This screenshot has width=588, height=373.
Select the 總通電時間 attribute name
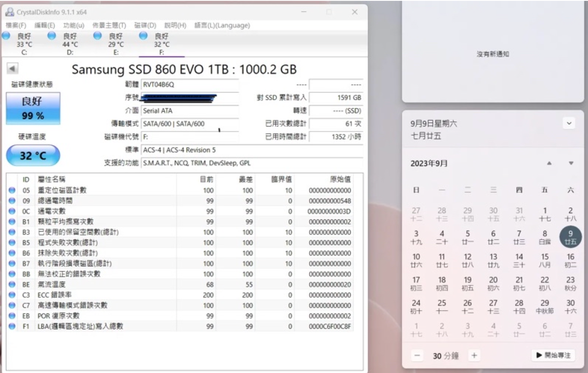point(55,201)
